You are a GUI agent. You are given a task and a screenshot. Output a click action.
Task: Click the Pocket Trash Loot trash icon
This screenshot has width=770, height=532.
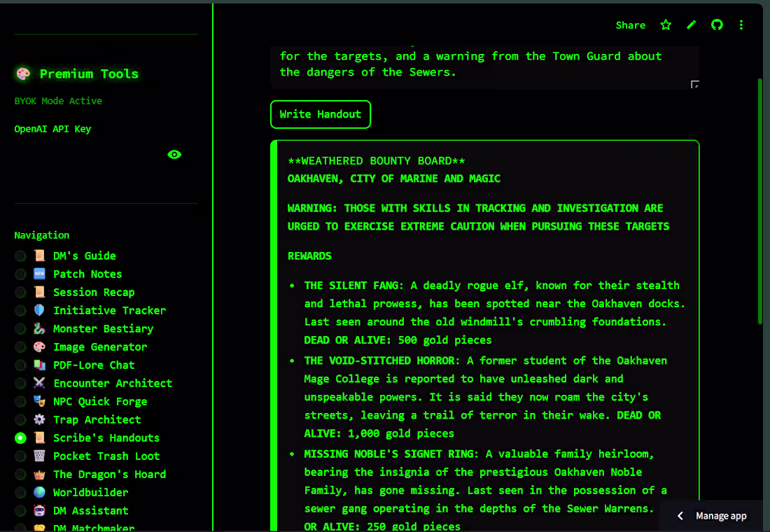(x=40, y=456)
